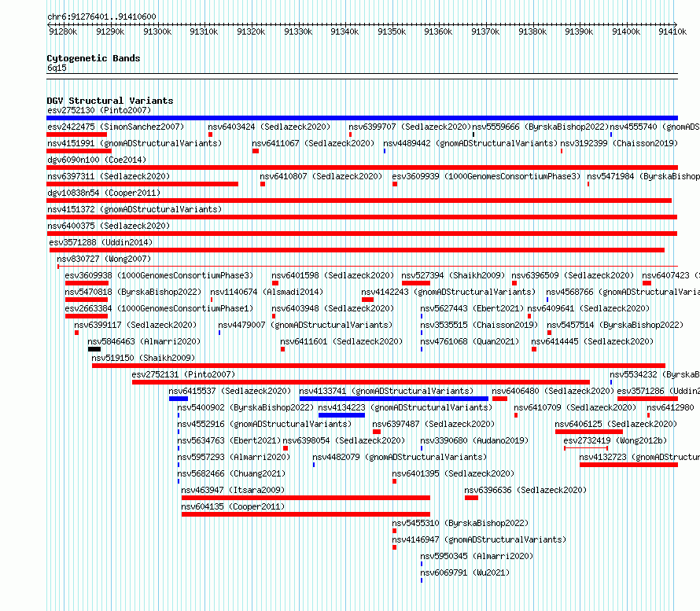Click nsv6400375 (Sedlazeck2020) label

click(109, 226)
